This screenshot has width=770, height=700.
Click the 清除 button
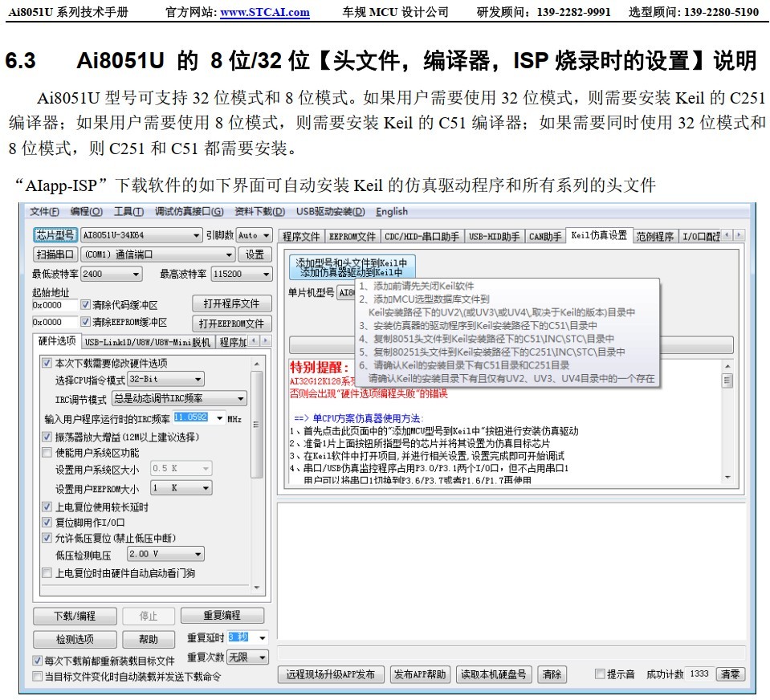pyautogui.click(x=552, y=674)
